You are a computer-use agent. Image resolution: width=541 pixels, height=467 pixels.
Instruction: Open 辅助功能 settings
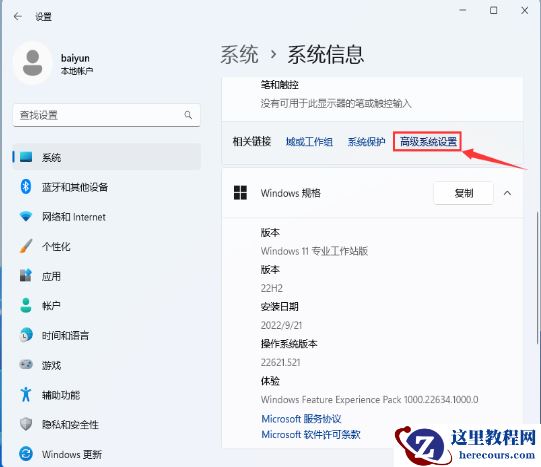[106, 395]
